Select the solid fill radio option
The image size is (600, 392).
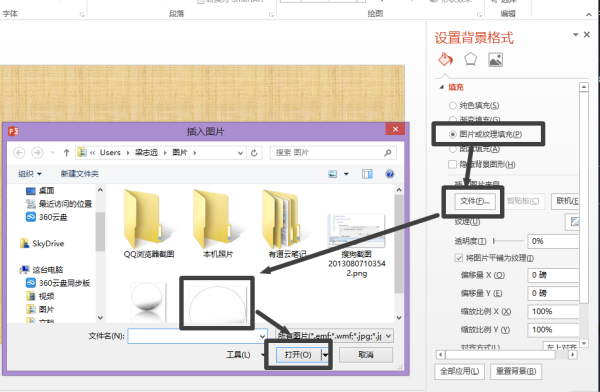(453, 105)
